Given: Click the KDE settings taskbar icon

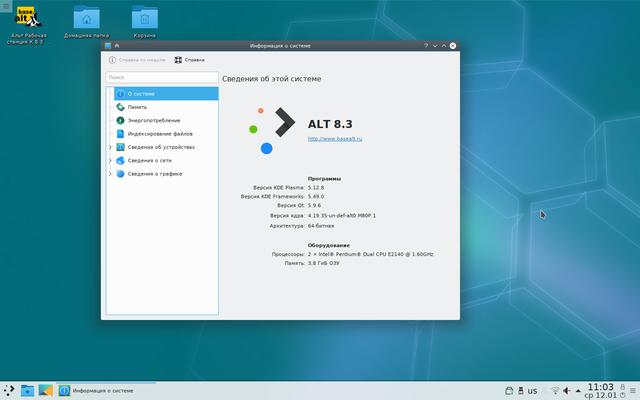Looking at the screenshot, I should [x=46, y=391].
